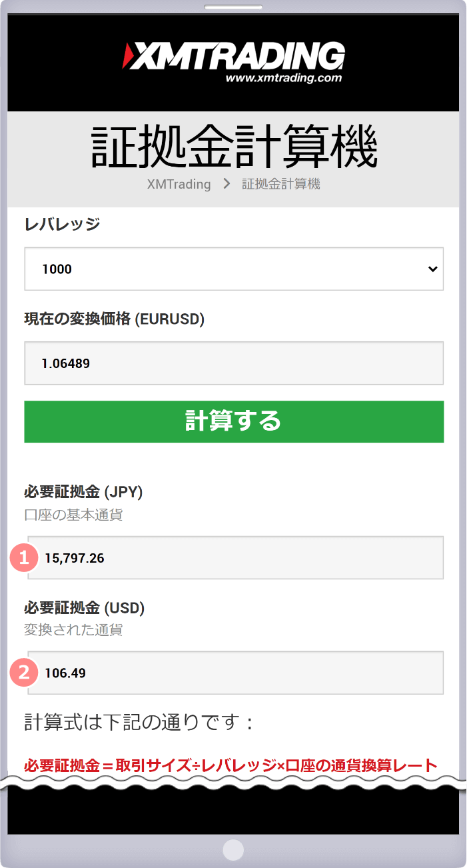Click the 現在の変換価格 (EURUSD) label
This screenshot has width=467, height=868.
click(114, 319)
